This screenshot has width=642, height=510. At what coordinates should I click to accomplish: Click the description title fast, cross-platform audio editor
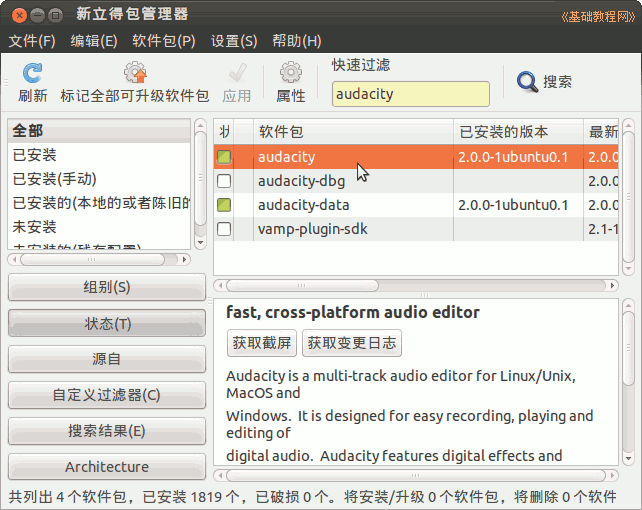pos(353,312)
